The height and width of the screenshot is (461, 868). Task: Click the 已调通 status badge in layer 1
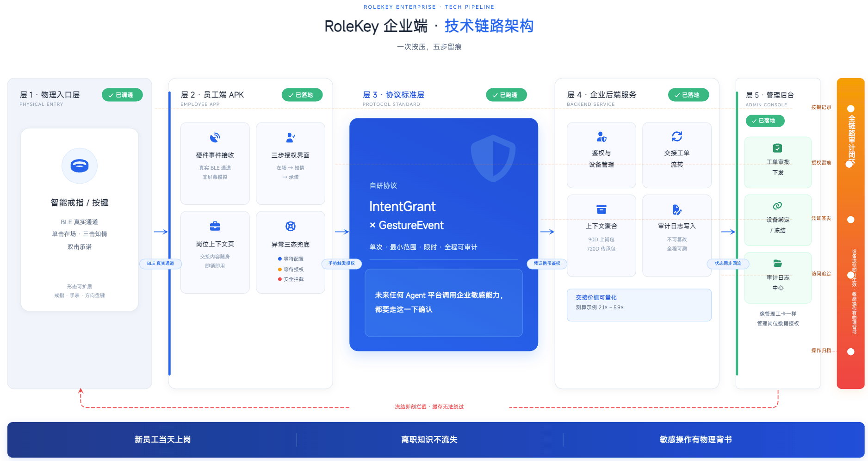(122, 95)
